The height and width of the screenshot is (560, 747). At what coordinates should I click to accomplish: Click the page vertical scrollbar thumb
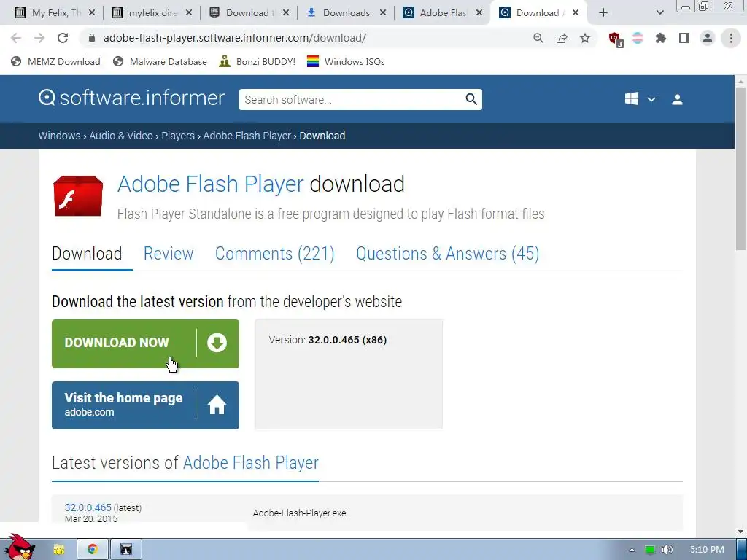click(741, 169)
